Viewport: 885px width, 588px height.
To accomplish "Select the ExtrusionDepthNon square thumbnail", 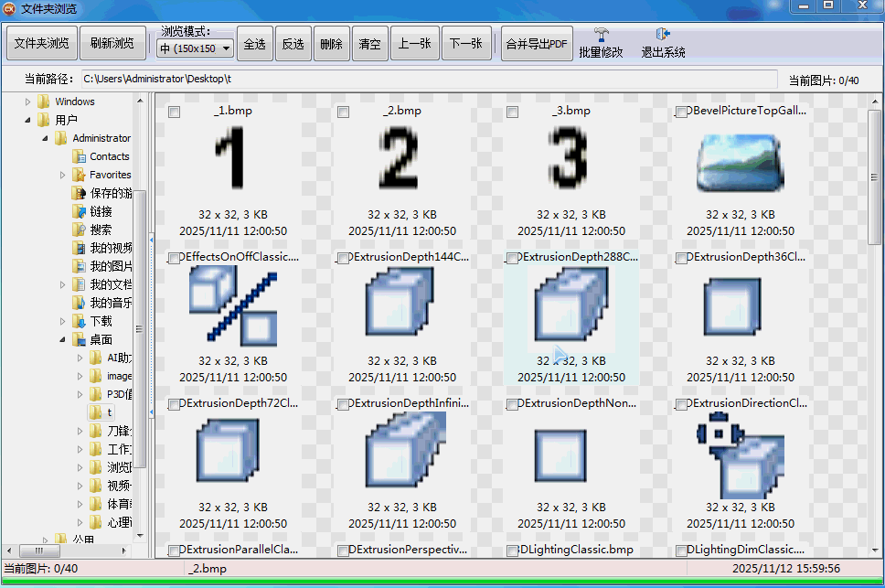I will pyautogui.click(x=561, y=455).
